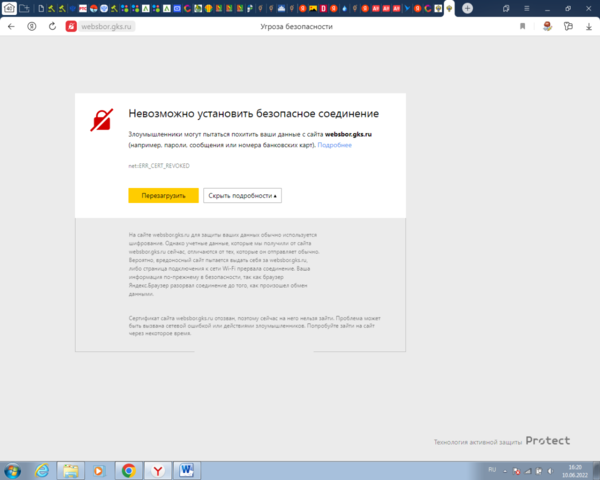This screenshot has height=480, width=600.
Task: Open the toolbar icon left of downloads
Action: (568, 26)
